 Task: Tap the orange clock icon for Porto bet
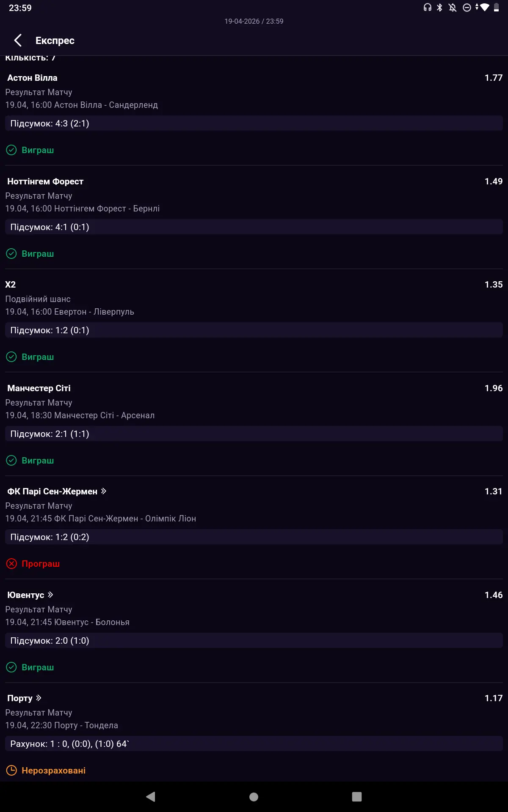[x=11, y=771]
